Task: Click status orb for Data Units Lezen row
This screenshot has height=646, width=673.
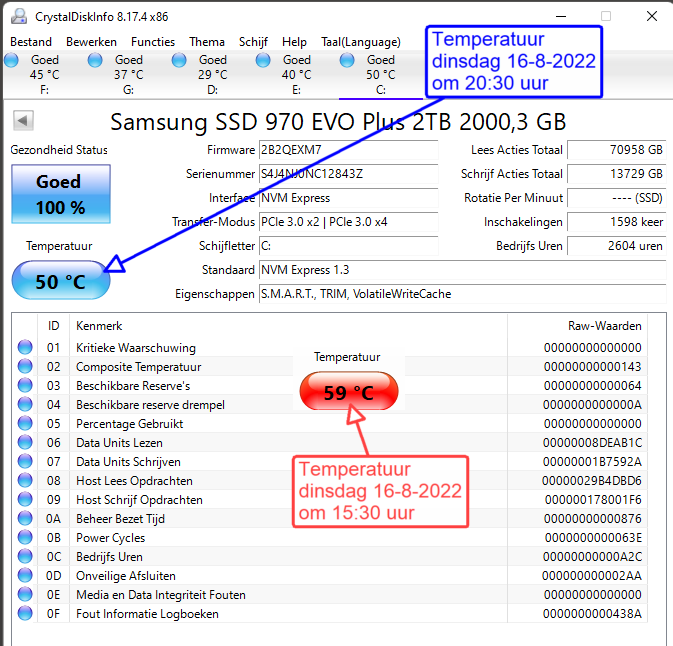Action: pyautogui.click(x=25, y=443)
